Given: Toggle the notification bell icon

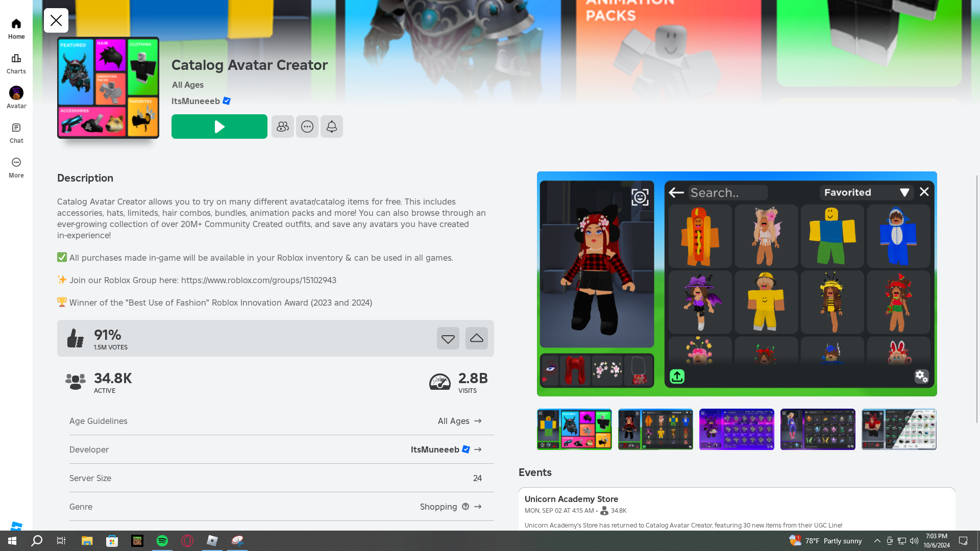Looking at the screenshot, I should pyautogui.click(x=331, y=127).
